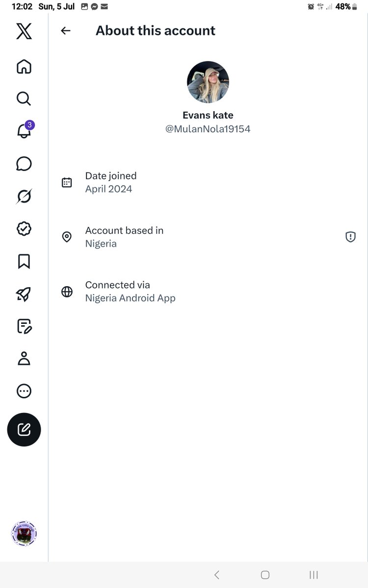The width and height of the screenshot is (368, 588).
Task: Open Notifications bell with 3 badge
Action: [x=25, y=130]
